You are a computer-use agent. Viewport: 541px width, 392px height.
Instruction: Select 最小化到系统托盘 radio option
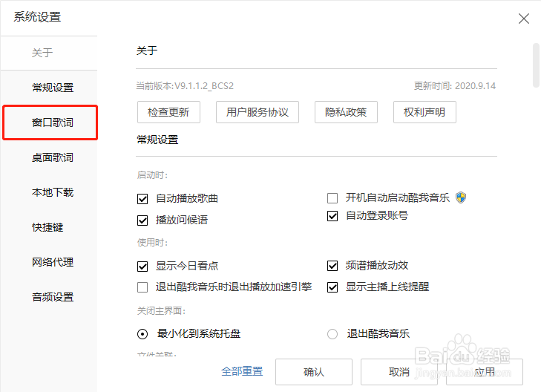tap(142, 334)
